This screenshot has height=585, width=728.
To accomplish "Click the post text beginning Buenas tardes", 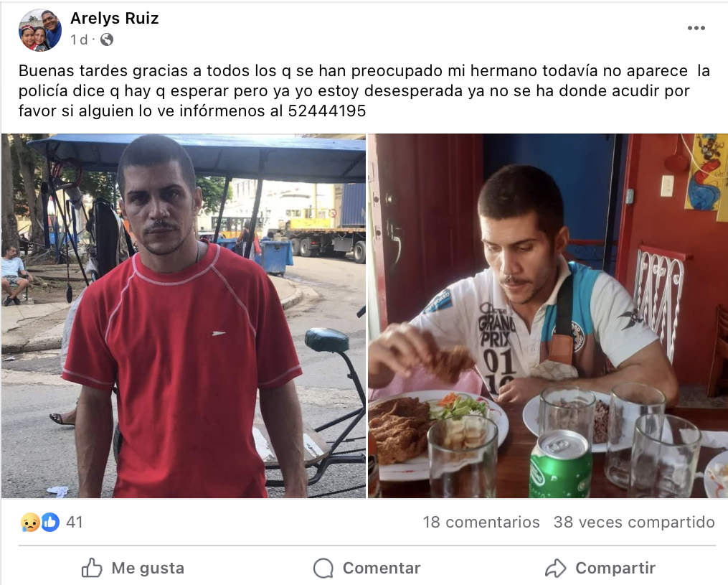I will coord(364,90).
